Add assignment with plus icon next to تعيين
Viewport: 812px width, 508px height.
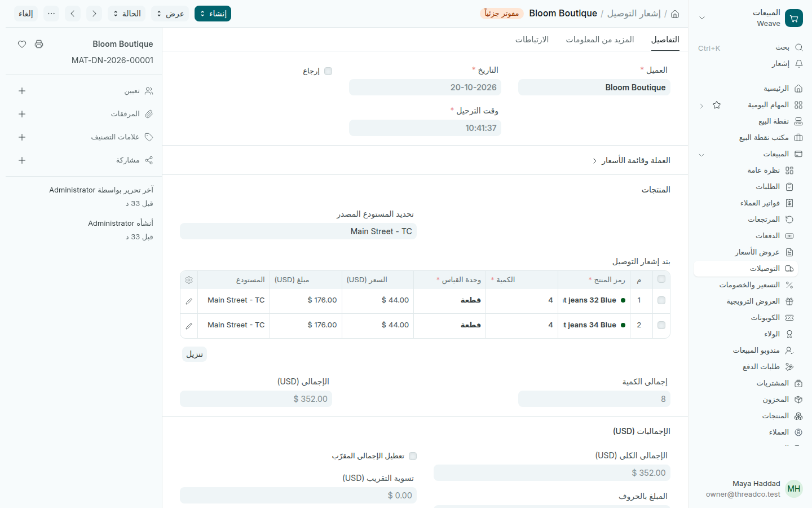coord(22,91)
